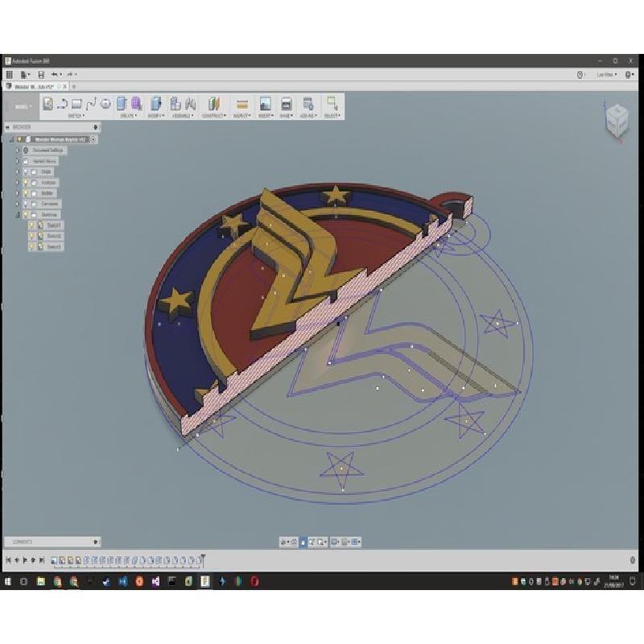The height and width of the screenshot is (644, 644).
Task: Toggle visibility bulb for Canvases folder
Action: tap(26, 204)
